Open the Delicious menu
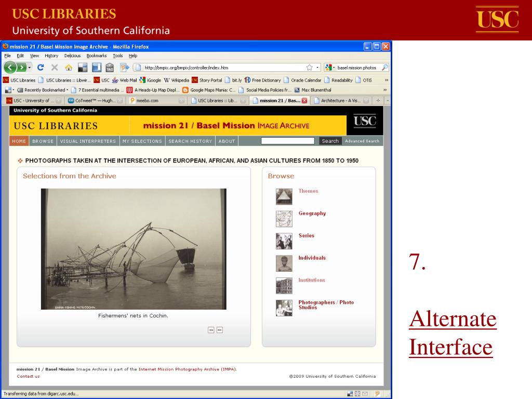Screen dimensions: 532x399 click(x=72, y=56)
